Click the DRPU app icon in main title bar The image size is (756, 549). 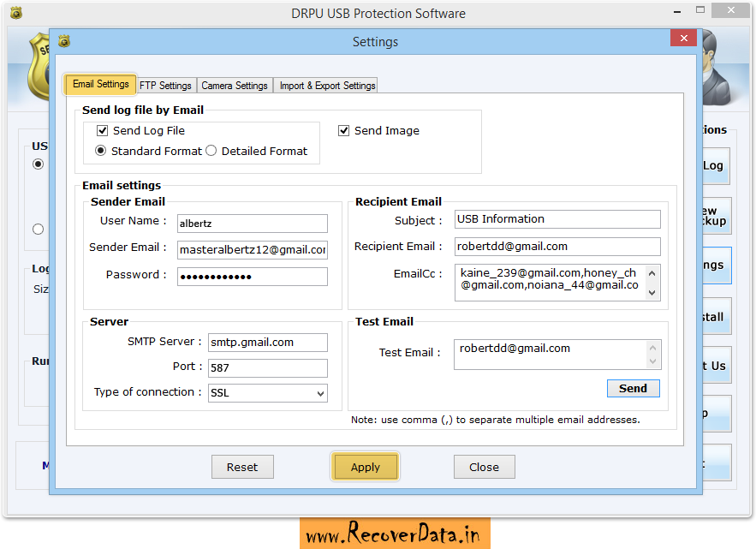16,13
